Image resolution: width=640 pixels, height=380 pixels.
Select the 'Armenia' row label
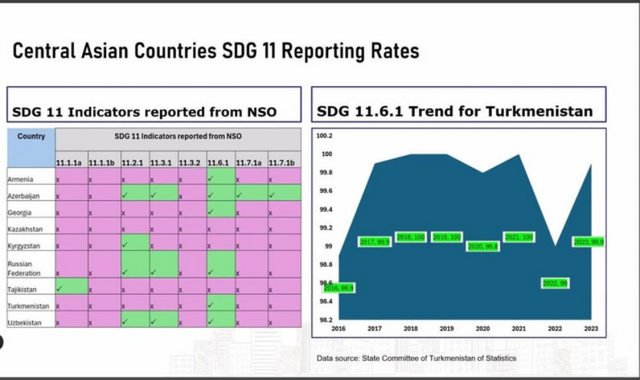[x=20, y=179]
